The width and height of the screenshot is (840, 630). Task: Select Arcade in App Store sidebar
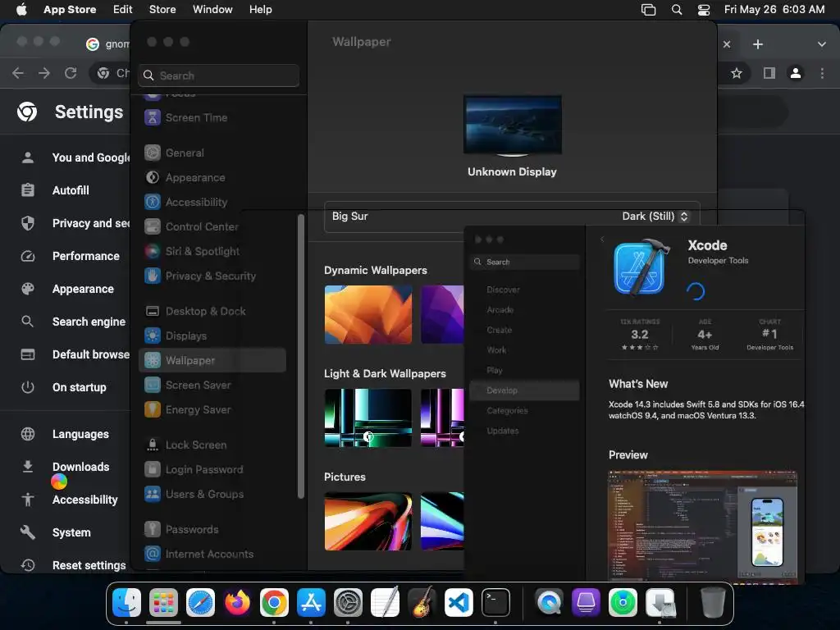click(524, 310)
